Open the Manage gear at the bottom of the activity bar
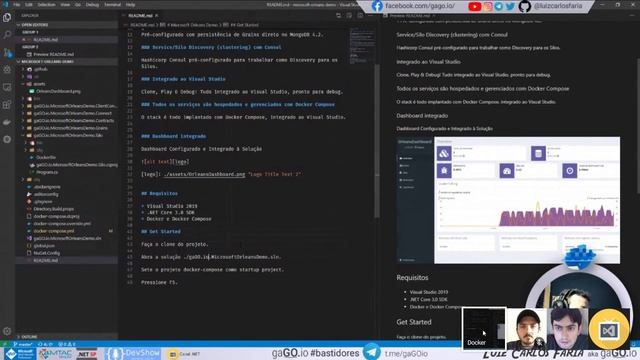The image size is (640, 360). 7,331
